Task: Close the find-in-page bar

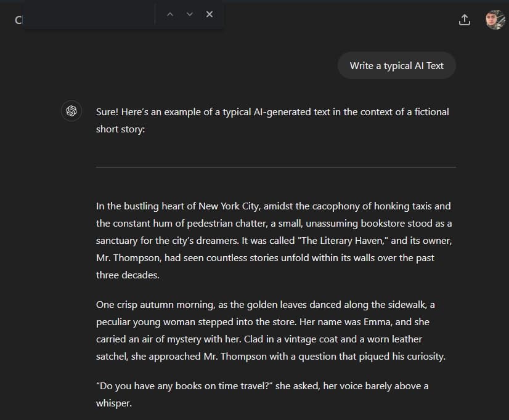Action: [209, 14]
